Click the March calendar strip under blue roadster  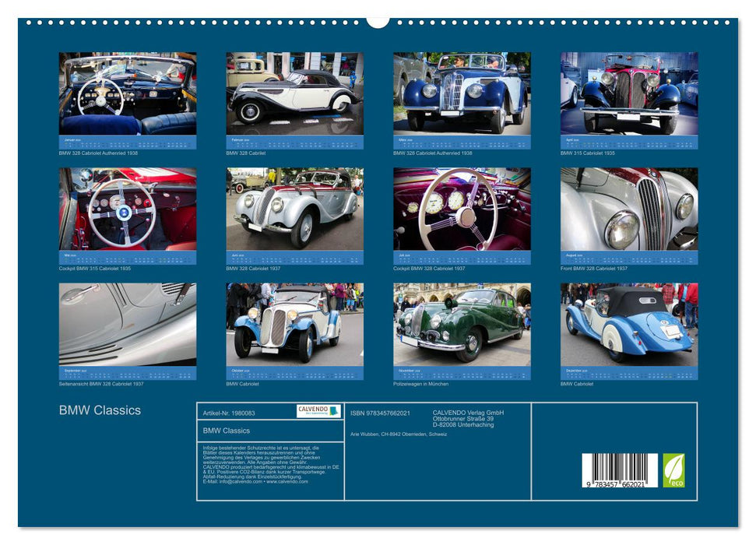pyautogui.click(x=462, y=142)
